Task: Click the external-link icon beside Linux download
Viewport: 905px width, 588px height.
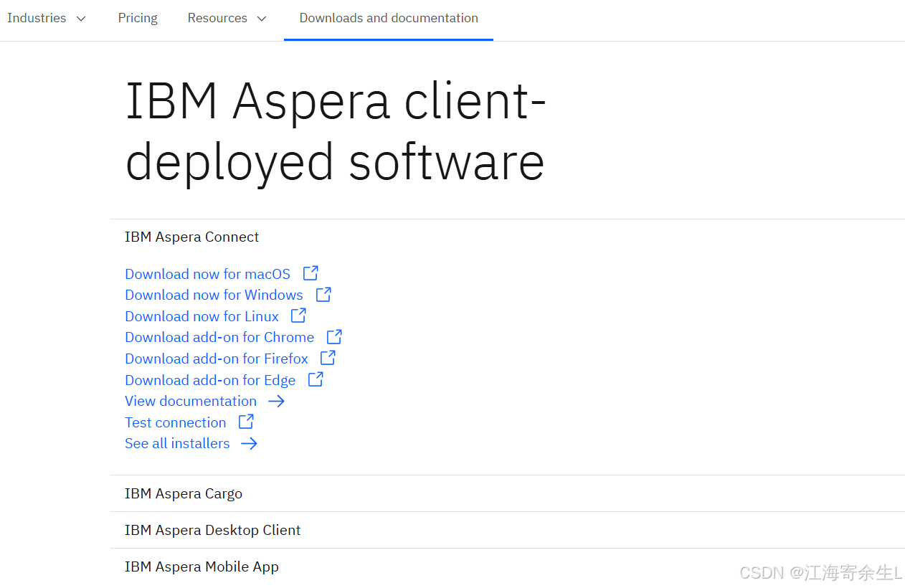Action: 298,316
